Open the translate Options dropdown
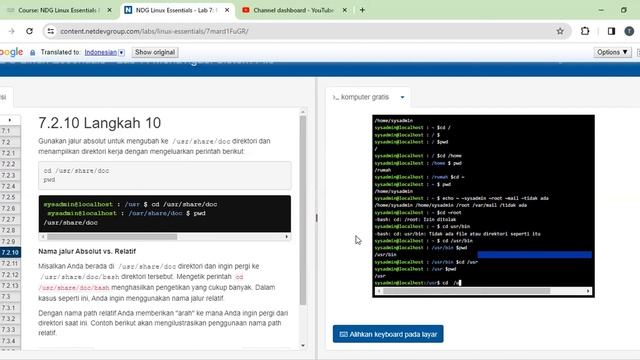The image size is (640, 360). tap(612, 52)
